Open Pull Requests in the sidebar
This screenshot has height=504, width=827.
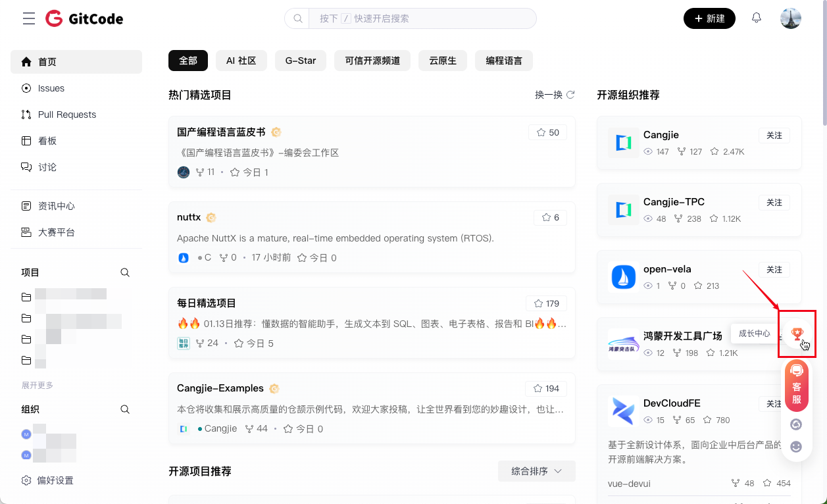coord(66,114)
